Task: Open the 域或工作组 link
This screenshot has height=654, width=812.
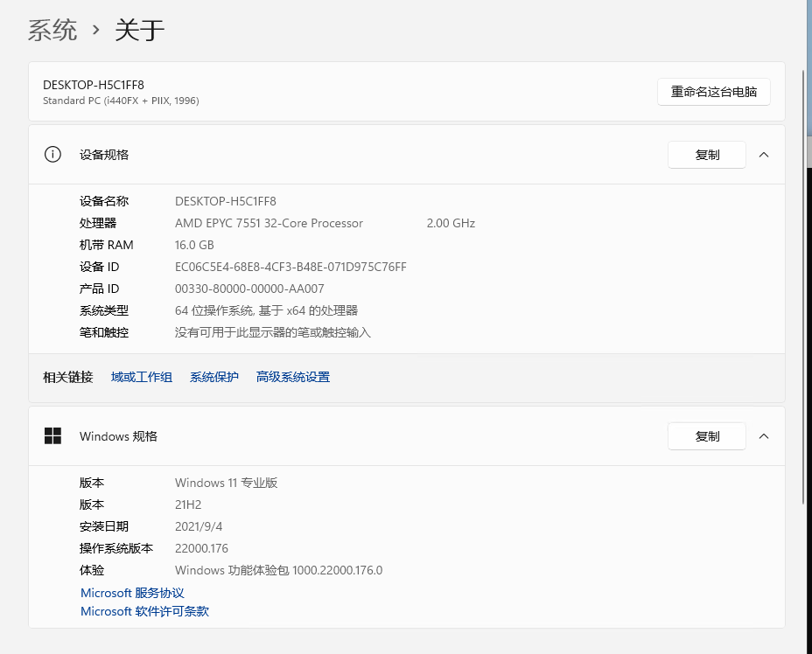Action: (x=142, y=377)
